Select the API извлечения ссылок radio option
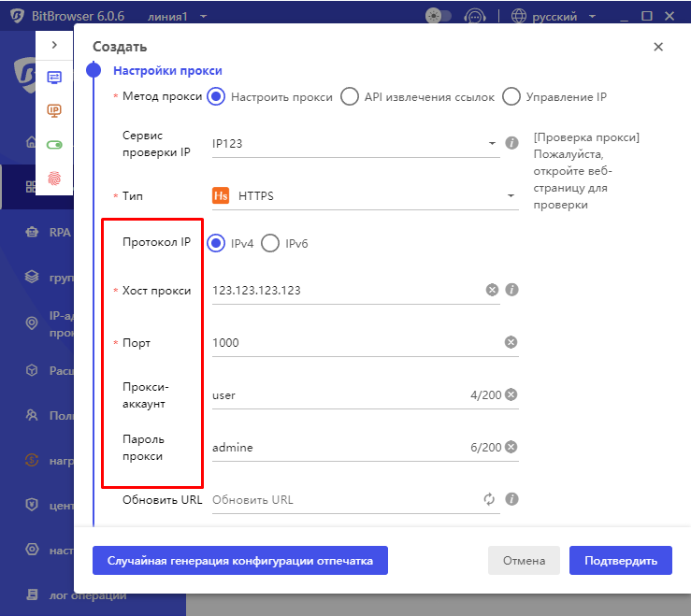 [x=349, y=96]
